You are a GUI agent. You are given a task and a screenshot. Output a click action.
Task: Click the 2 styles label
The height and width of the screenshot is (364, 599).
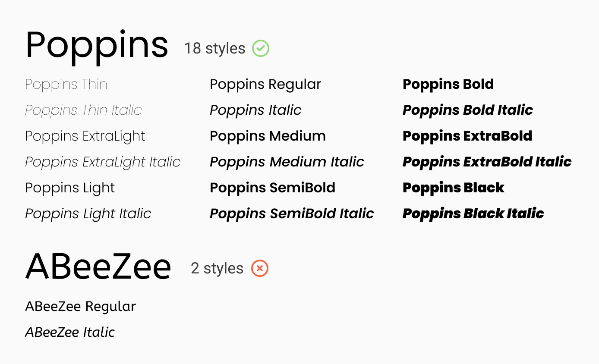217,268
